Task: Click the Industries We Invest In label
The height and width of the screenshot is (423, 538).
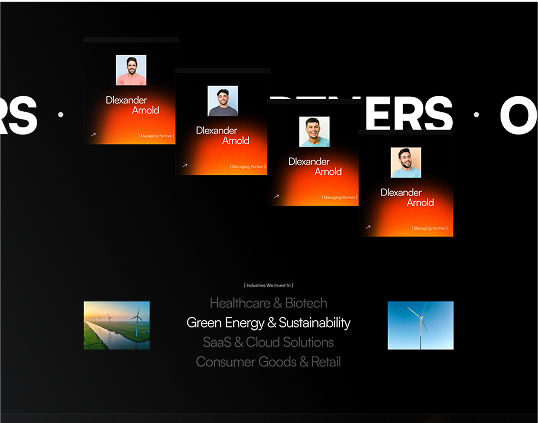Action: [x=268, y=285]
